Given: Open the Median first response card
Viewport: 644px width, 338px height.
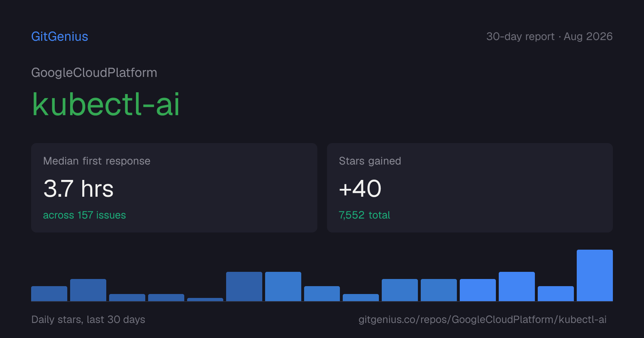Looking at the screenshot, I should click(x=174, y=188).
